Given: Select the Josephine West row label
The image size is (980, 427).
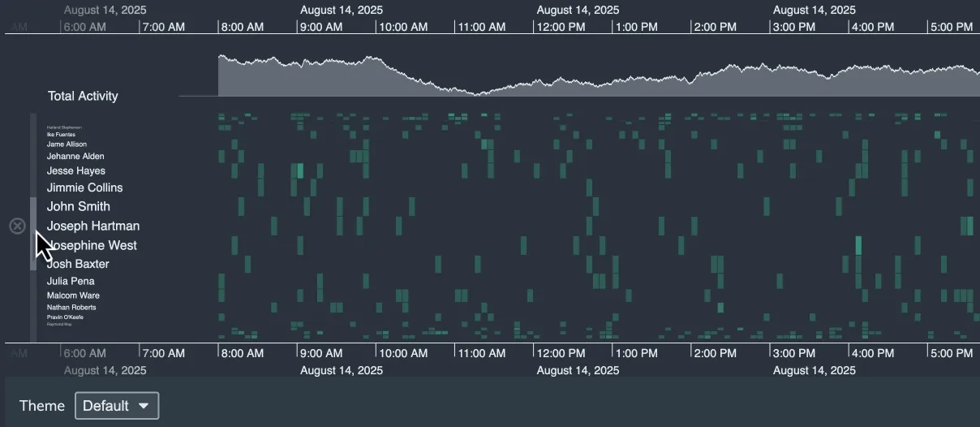Looking at the screenshot, I should 92,245.
